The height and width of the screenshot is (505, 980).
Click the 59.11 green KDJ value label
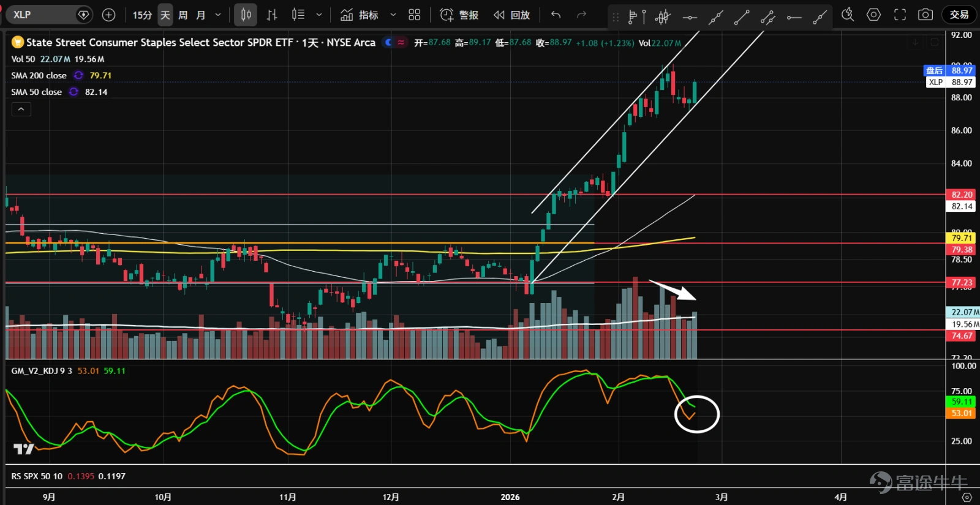pyautogui.click(x=962, y=402)
